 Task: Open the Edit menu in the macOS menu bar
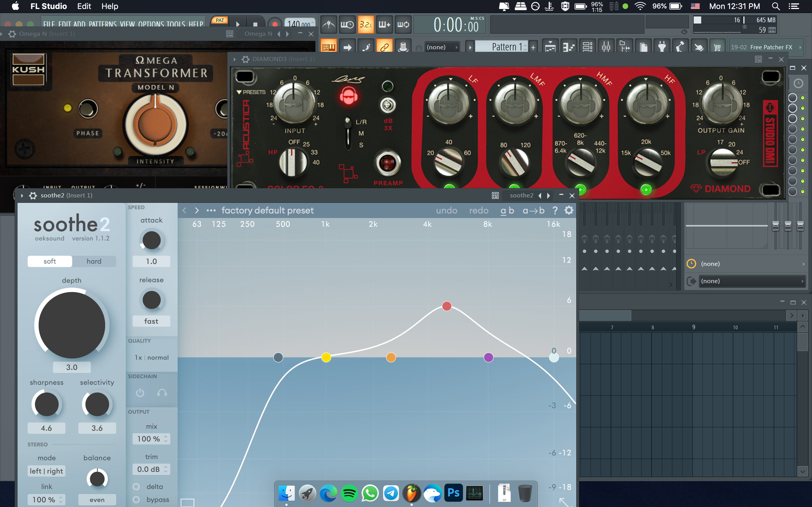(84, 6)
